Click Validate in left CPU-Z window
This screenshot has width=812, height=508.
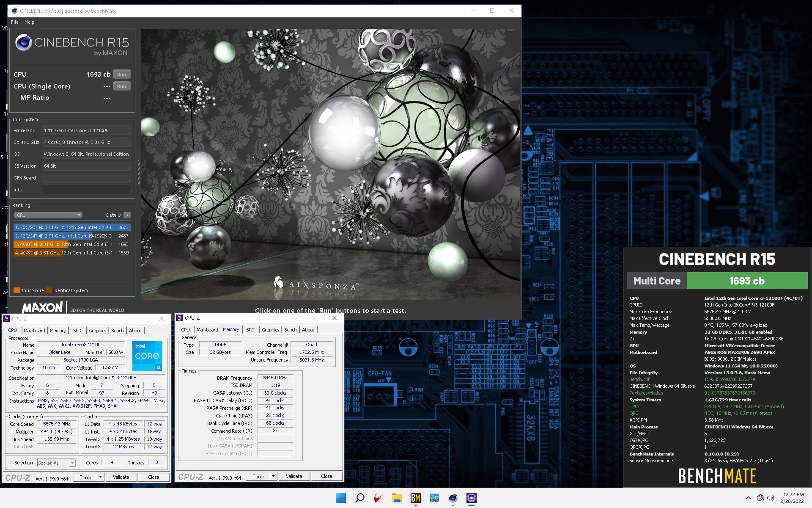coord(121,477)
